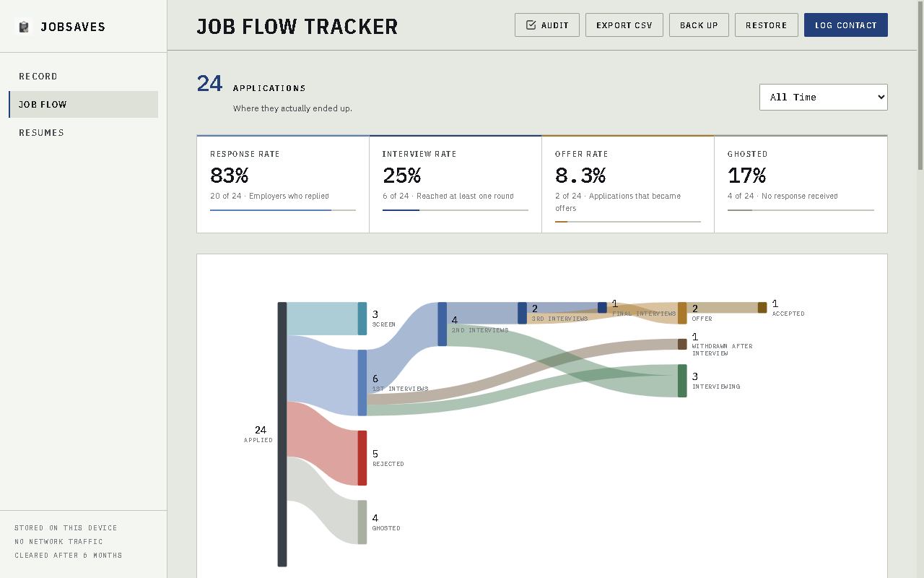Click the '20 of 24 · Employers who replied' text
This screenshot has height=578, width=924.
click(x=269, y=196)
